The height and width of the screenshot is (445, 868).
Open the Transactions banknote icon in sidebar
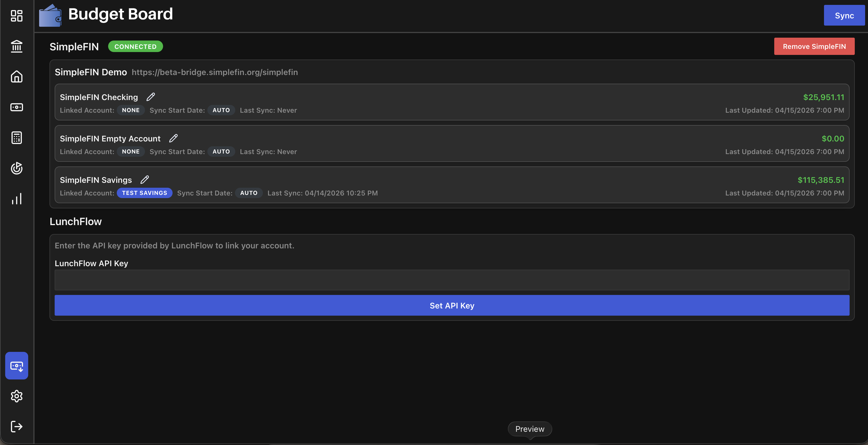[x=16, y=107]
